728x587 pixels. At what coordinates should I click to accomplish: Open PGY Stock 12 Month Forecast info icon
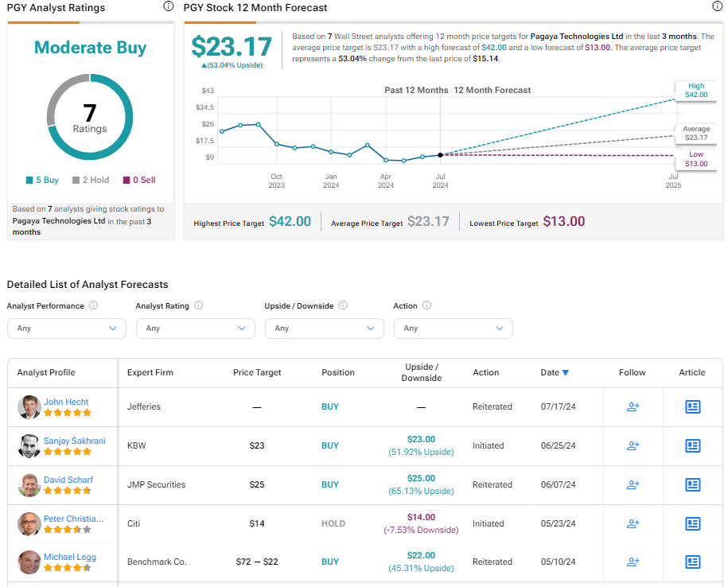point(717,6)
